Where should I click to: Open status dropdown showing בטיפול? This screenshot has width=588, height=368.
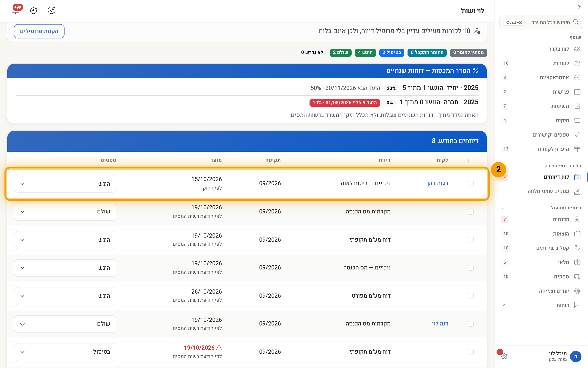[65, 352]
